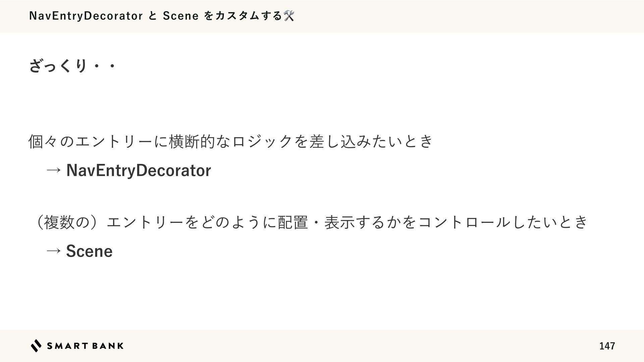The width and height of the screenshot is (644, 362).
Task: Click the arrow before Scene
Action: [54, 251]
